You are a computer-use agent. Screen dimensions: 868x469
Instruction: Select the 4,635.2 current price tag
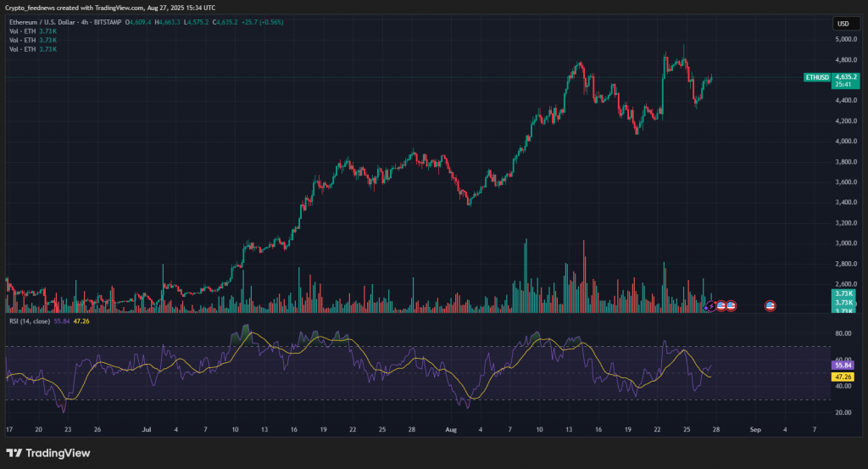coord(846,77)
